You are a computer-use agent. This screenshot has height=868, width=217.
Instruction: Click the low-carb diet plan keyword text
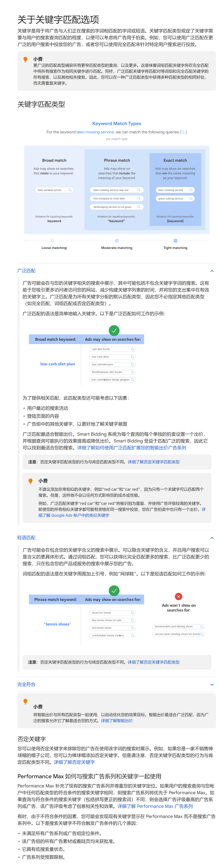point(58,364)
